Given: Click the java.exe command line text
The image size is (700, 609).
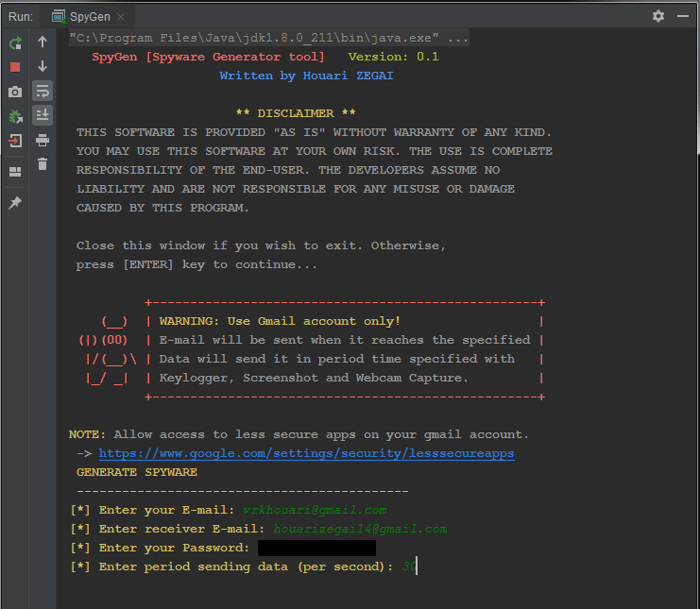Looking at the screenshot, I should tap(268, 38).
